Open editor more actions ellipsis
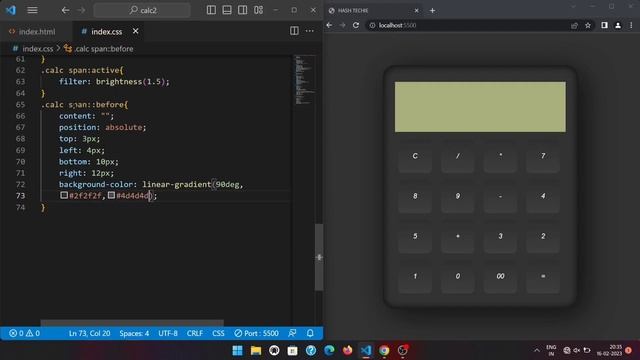 coord(310,31)
